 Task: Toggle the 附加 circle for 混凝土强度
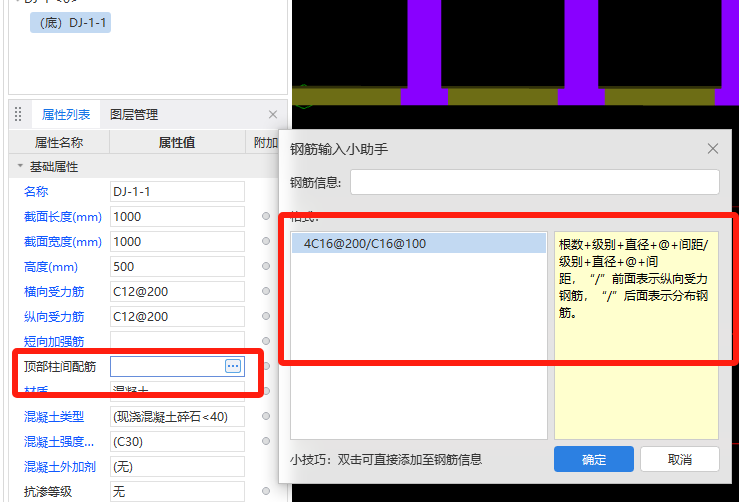266,441
